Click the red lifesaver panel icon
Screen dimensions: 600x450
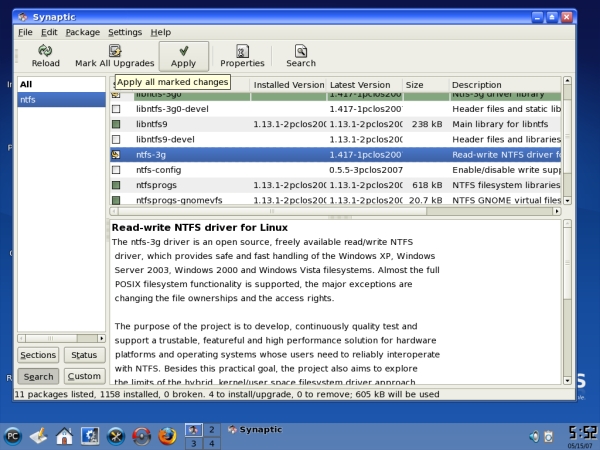[141, 436]
